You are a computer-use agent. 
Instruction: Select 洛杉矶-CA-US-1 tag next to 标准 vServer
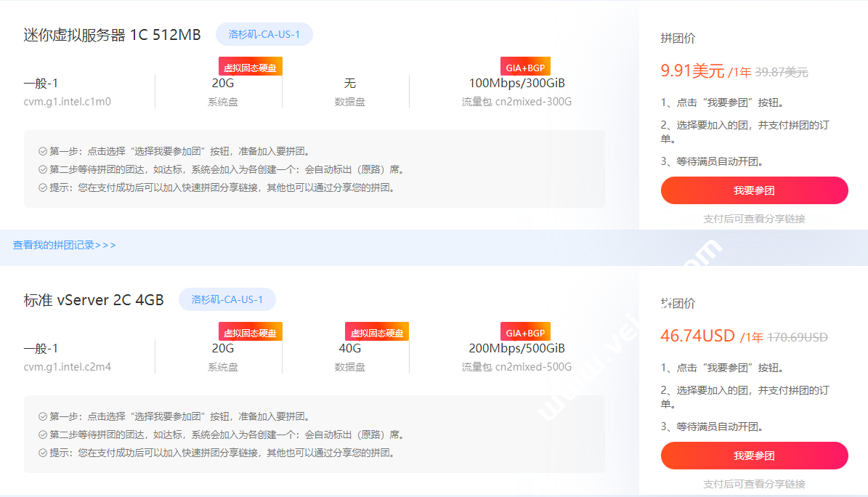(x=227, y=299)
